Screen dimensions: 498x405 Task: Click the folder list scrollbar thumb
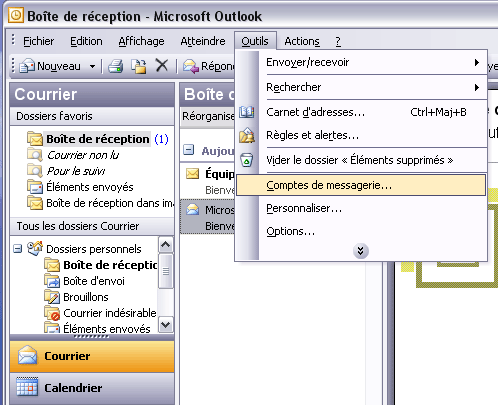point(166,271)
